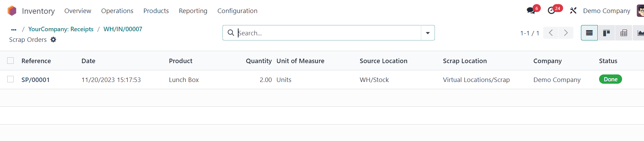The width and height of the screenshot is (644, 141).
Task: Open the activities clock icon
Action: pyautogui.click(x=551, y=11)
